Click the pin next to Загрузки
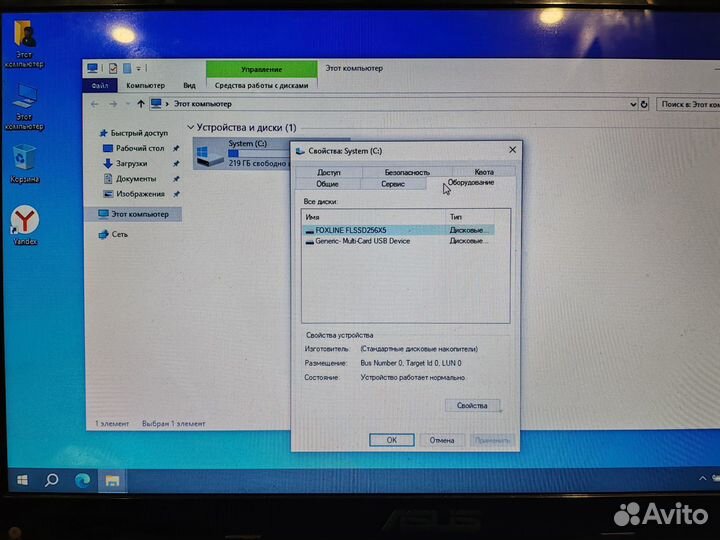Screen dimensions: 720x540 click(x=176, y=163)
